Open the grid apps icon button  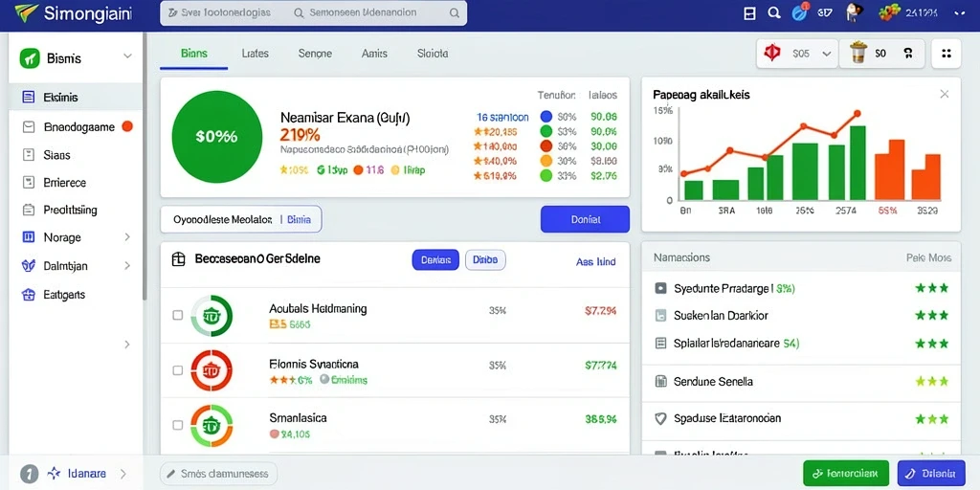pyautogui.click(x=946, y=54)
